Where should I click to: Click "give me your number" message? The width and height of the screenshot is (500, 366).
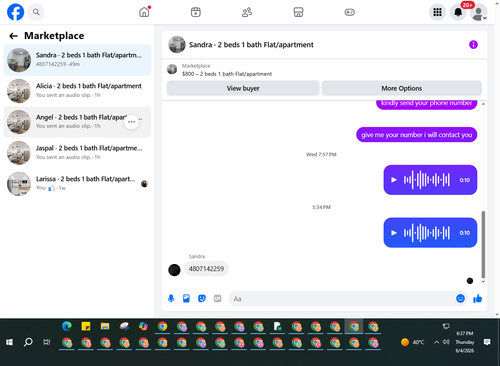pos(417,135)
